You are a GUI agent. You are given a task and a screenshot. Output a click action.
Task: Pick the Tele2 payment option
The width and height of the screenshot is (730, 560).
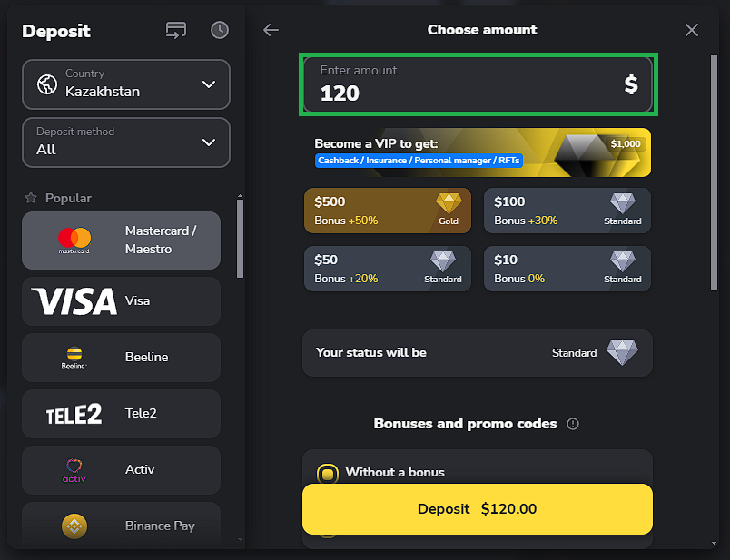click(x=121, y=414)
